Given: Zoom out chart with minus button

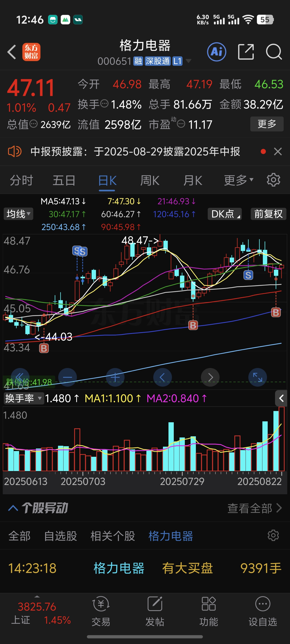Looking at the screenshot, I should (68, 377).
